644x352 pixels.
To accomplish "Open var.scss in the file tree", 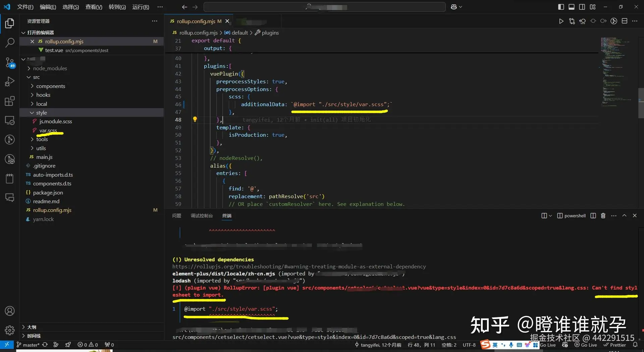I will coord(48,131).
